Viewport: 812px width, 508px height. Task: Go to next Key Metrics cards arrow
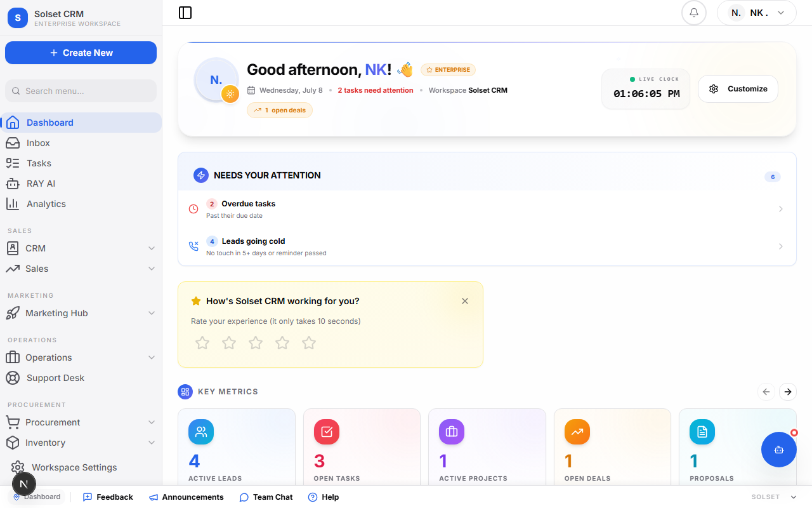tap(788, 392)
